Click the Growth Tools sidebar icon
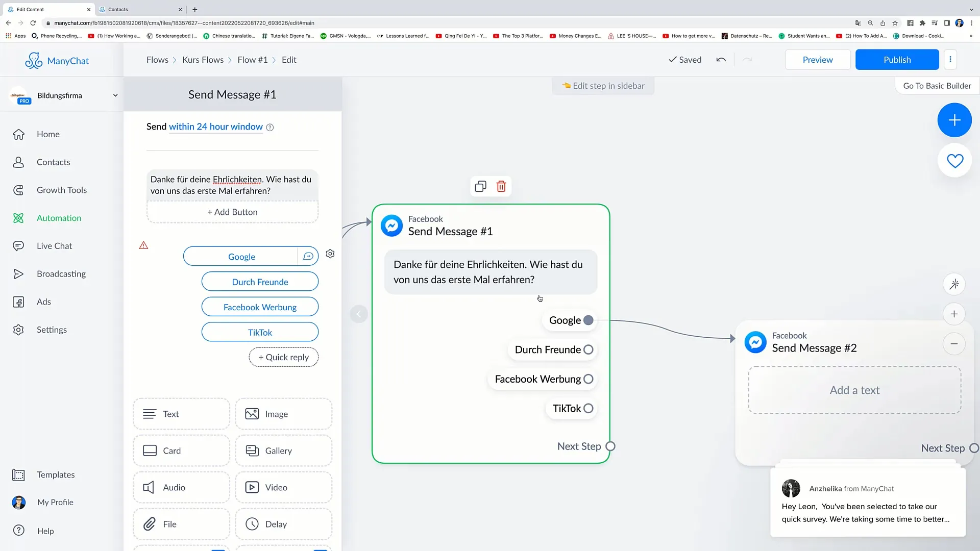This screenshot has width=980, height=551. click(18, 190)
